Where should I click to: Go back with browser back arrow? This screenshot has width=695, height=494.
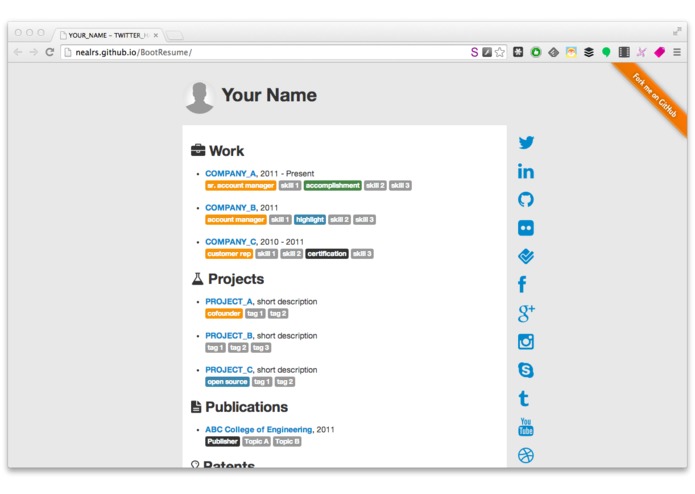pyautogui.click(x=18, y=52)
